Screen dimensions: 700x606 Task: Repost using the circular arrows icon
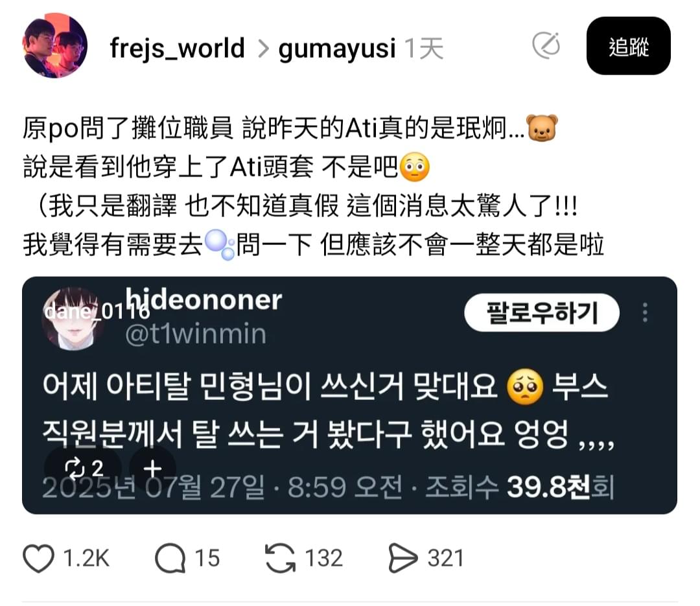281,558
